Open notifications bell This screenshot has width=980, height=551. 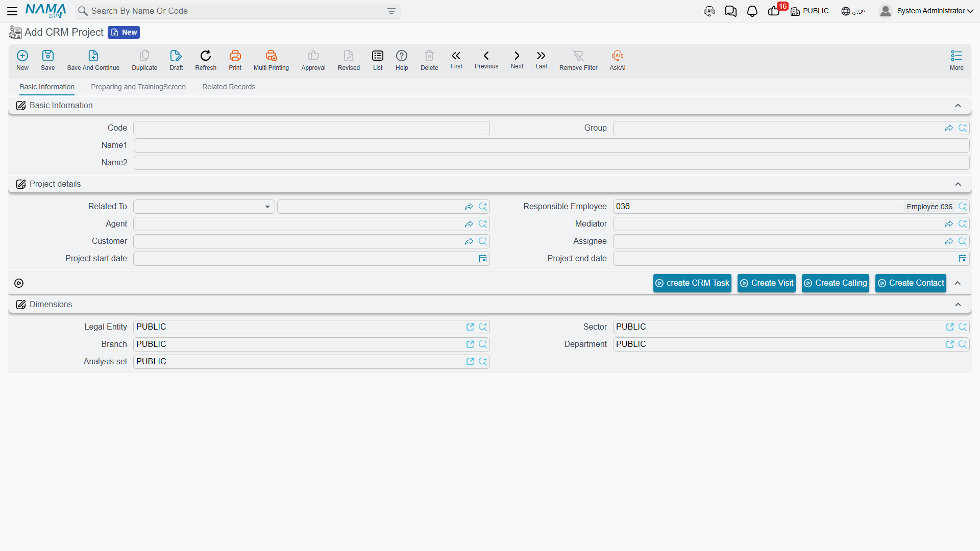(x=752, y=11)
